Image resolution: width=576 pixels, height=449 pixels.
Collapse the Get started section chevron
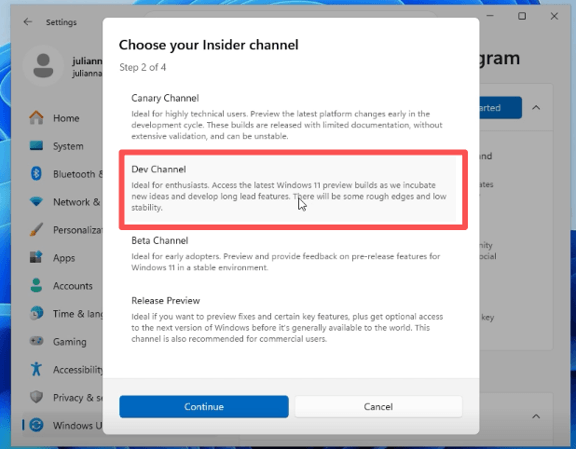tap(536, 108)
